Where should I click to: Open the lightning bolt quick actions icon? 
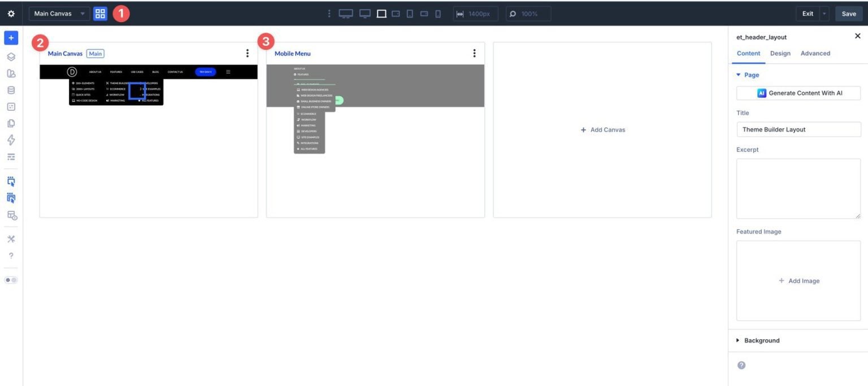(11, 140)
